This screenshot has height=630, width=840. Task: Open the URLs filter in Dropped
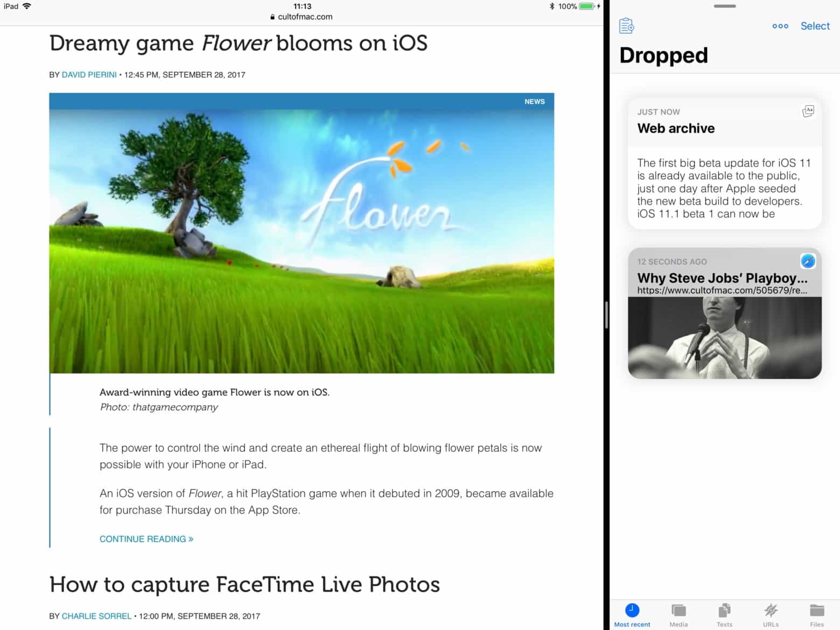[771, 614]
